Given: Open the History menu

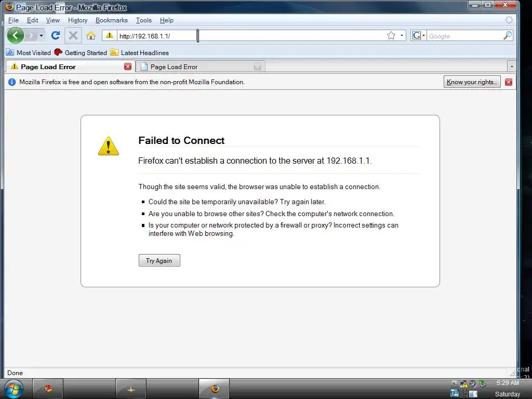Looking at the screenshot, I should pyautogui.click(x=77, y=20).
